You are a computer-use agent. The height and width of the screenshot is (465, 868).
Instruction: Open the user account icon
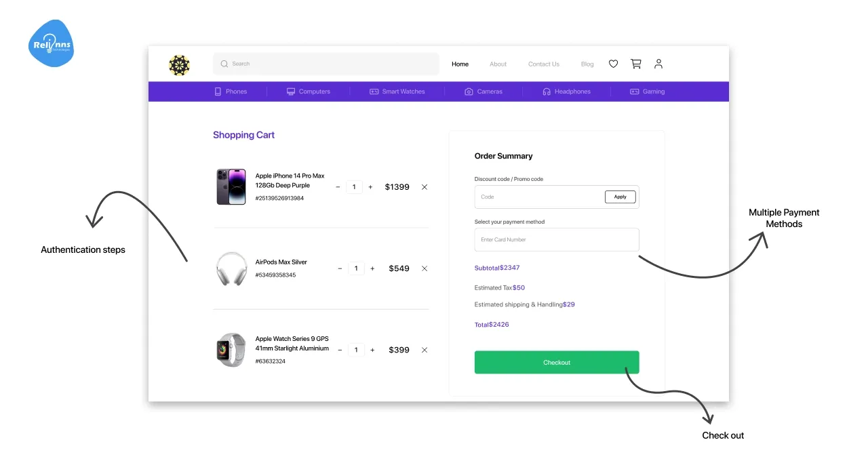[658, 63]
